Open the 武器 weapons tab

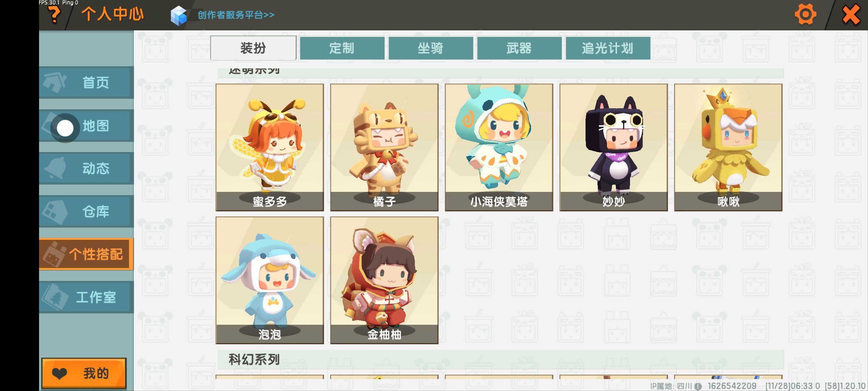tap(519, 48)
